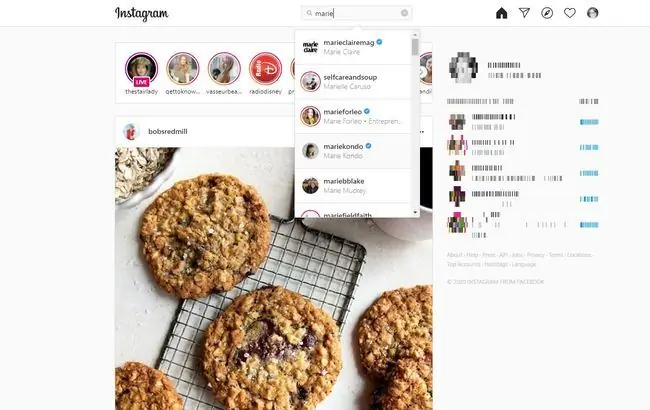650x410 pixels.
Task: Open the About footer link
Action: click(x=454, y=255)
